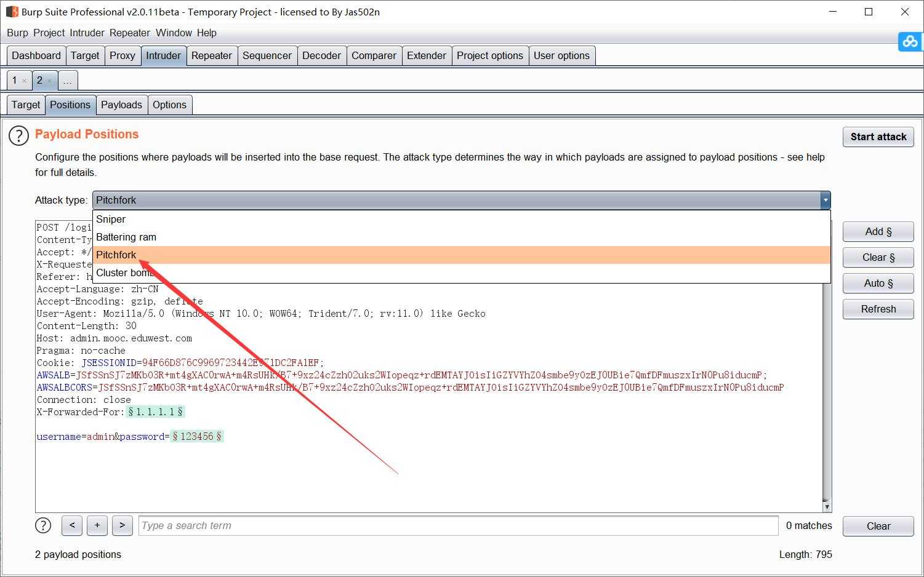The image size is (924, 577).
Task: Open the Project menu
Action: 49,33
